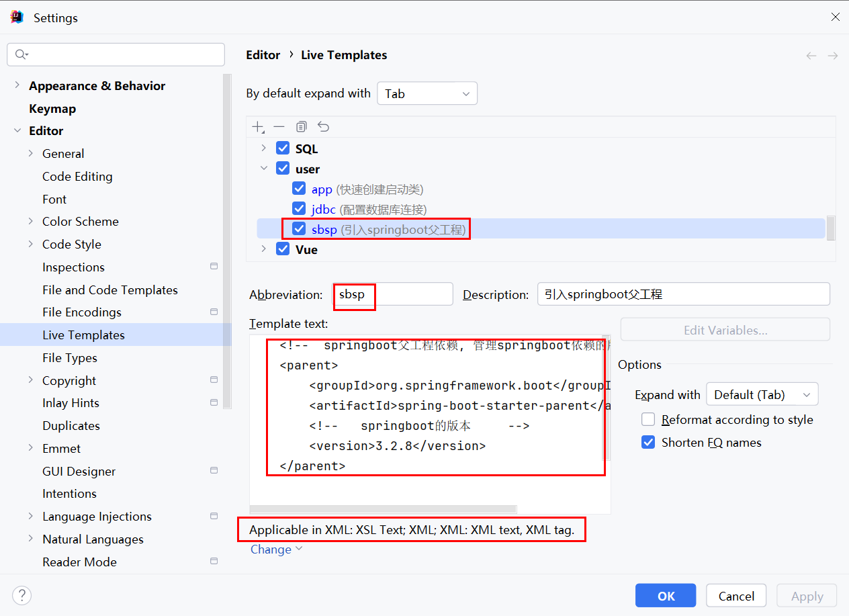Uncheck the Vue template group

[283, 249]
